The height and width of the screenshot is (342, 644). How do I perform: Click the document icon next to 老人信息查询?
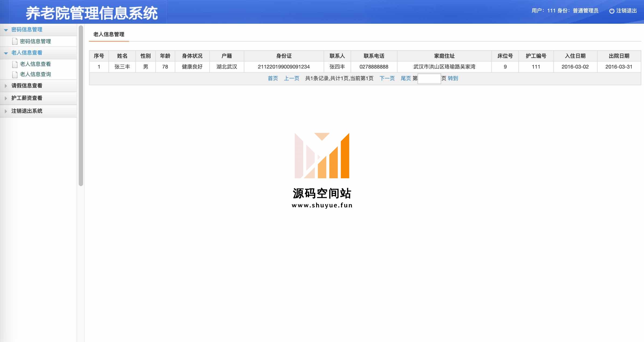pos(15,74)
